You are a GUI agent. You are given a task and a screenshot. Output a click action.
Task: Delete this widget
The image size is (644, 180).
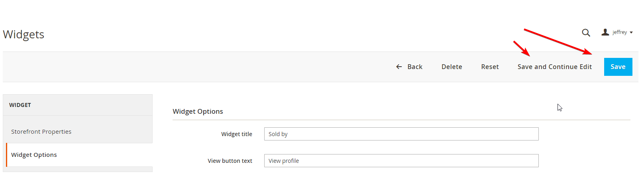click(x=452, y=67)
